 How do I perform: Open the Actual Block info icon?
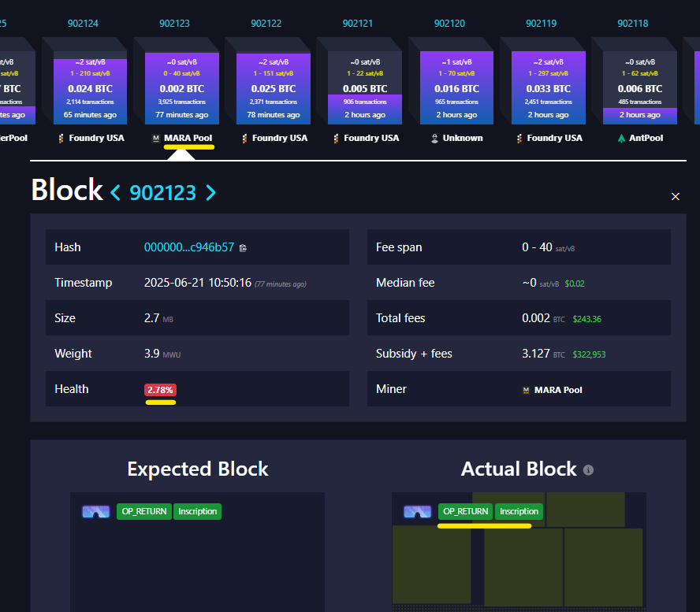pyautogui.click(x=588, y=469)
